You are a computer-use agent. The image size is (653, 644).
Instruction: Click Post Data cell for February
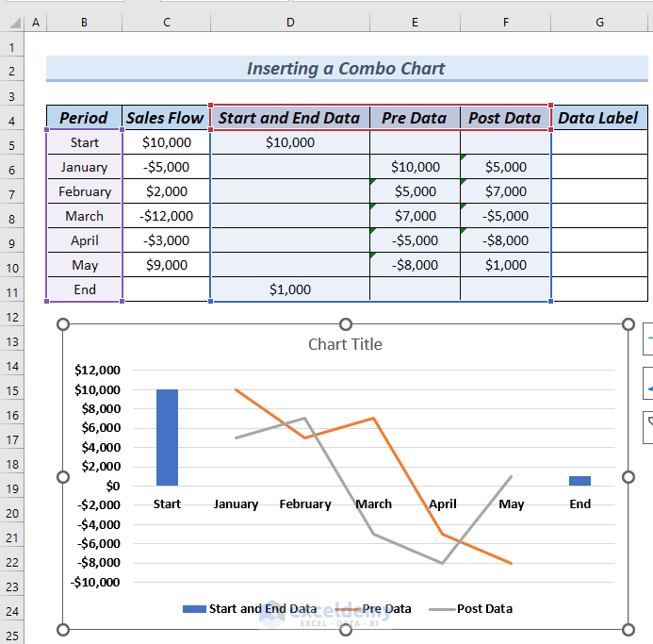(x=506, y=191)
